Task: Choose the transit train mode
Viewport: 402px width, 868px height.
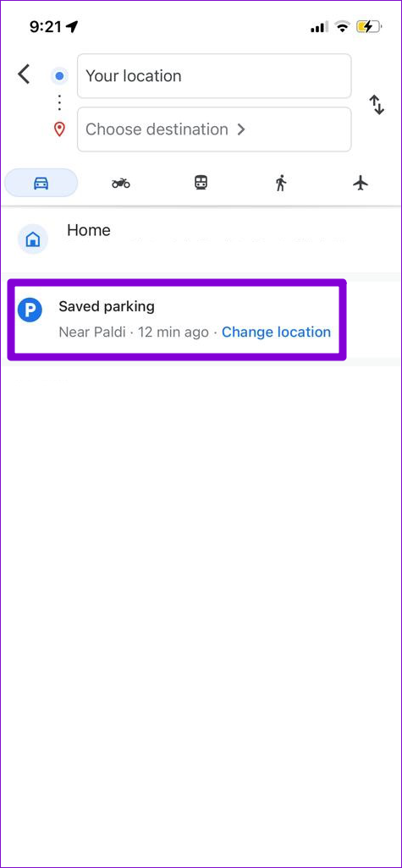Action: pyautogui.click(x=201, y=183)
